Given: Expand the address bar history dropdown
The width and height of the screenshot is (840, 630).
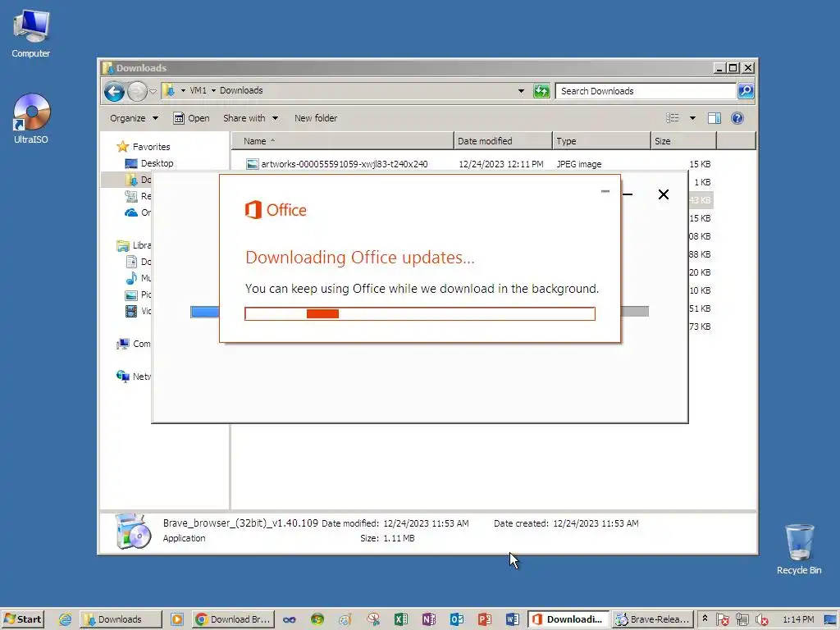Looking at the screenshot, I should [x=521, y=91].
